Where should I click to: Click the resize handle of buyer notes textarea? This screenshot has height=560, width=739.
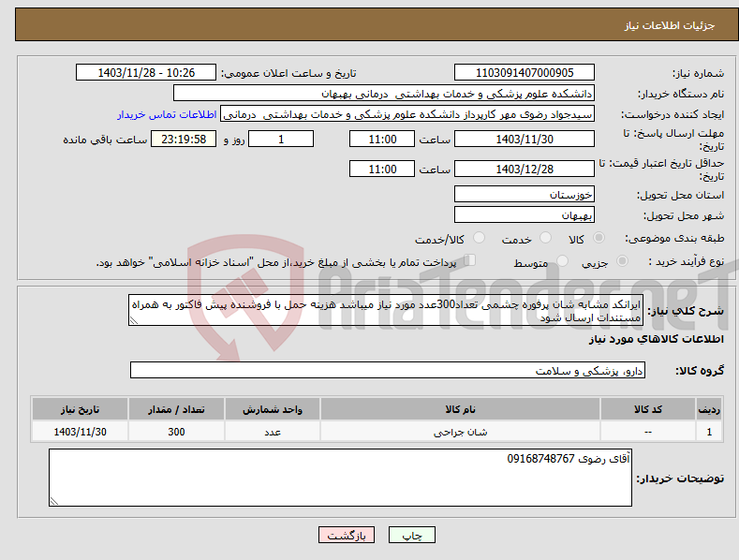click(54, 501)
